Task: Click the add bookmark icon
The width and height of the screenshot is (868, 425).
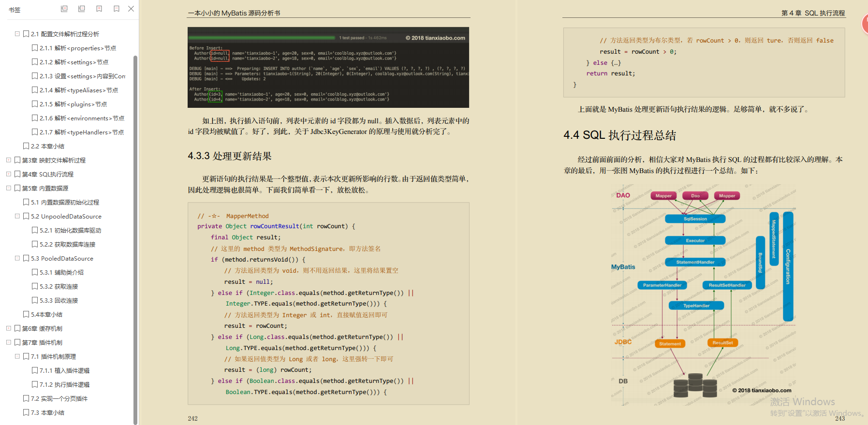Action: click(x=99, y=9)
